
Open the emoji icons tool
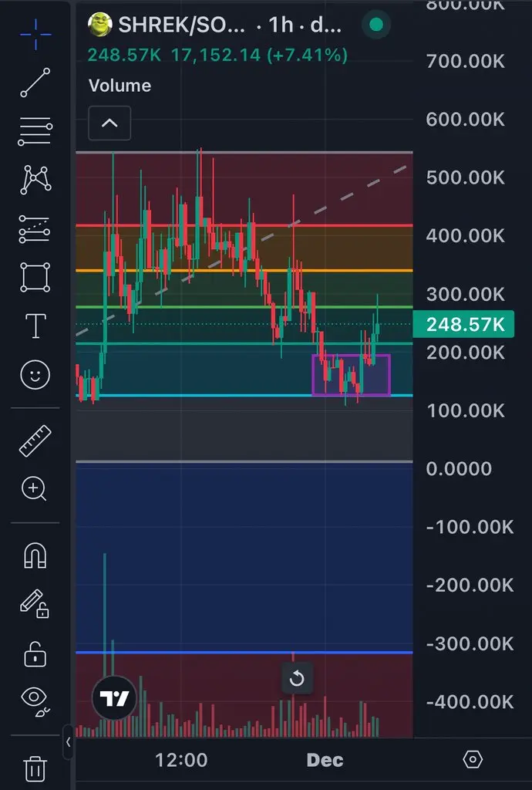[x=35, y=374]
